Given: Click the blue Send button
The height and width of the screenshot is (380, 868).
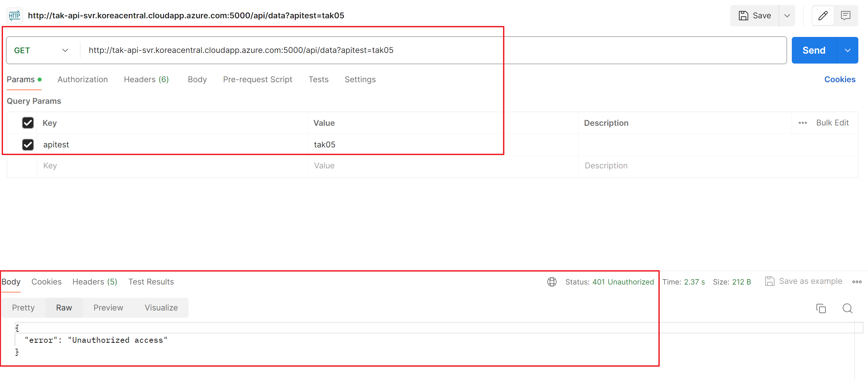Looking at the screenshot, I should 813,51.
